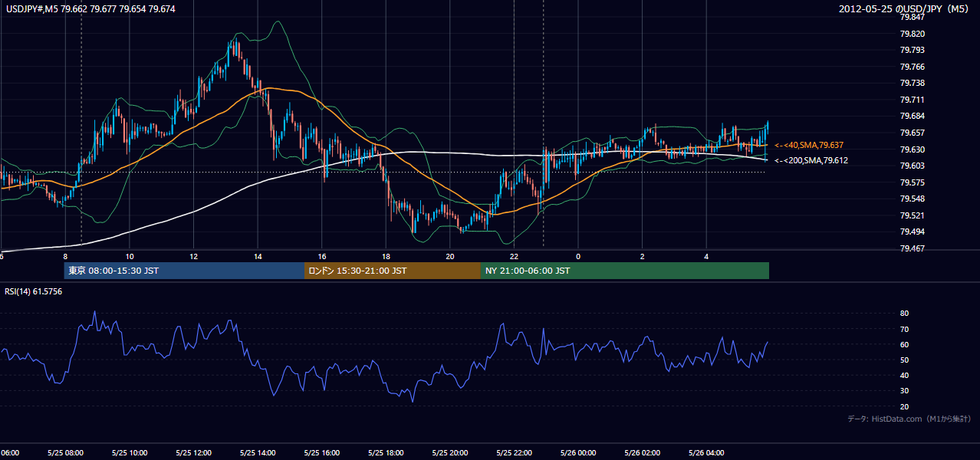
Task: Select the 東京 08:00-15:30 JST session bar
Action: click(185, 271)
